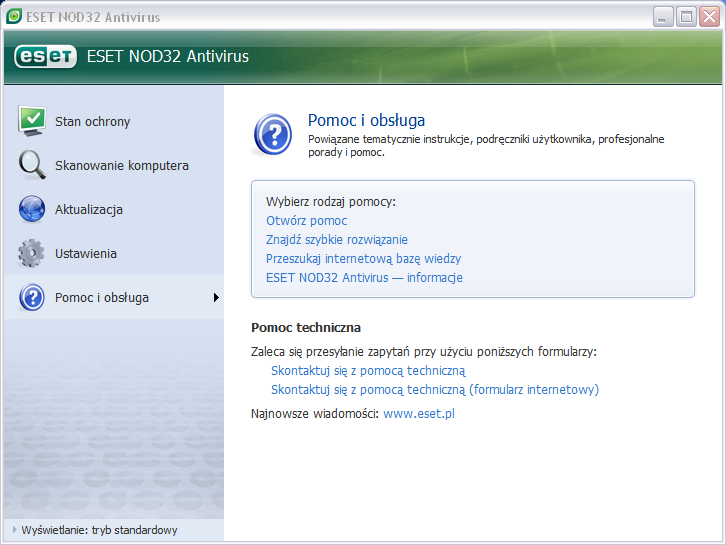Click the Ustawienia gear icon

tap(31, 253)
